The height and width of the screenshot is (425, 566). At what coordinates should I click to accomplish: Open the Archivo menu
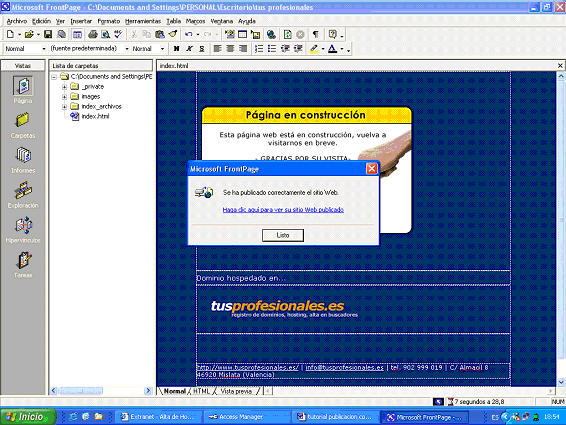(x=17, y=21)
